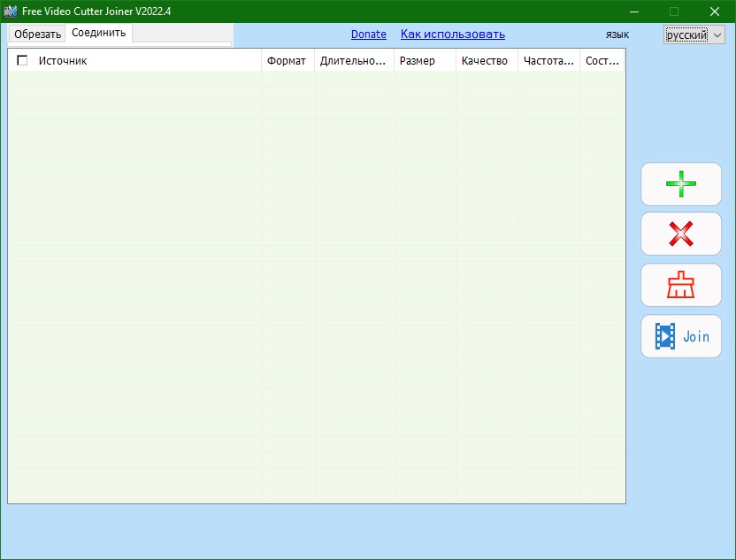This screenshot has height=560, width=736.
Task: Click the Состояние column header
Action: tap(602, 61)
